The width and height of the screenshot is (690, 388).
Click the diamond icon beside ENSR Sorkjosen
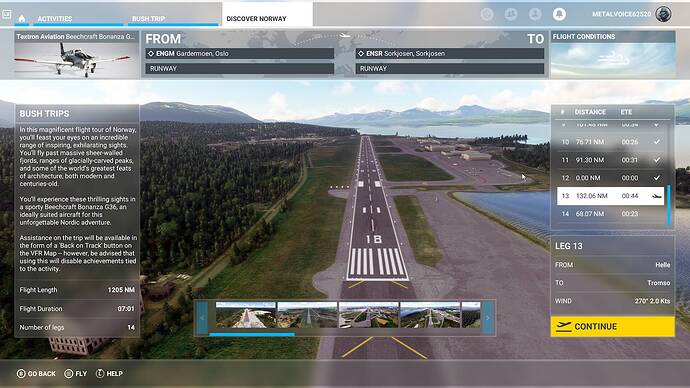[361, 53]
